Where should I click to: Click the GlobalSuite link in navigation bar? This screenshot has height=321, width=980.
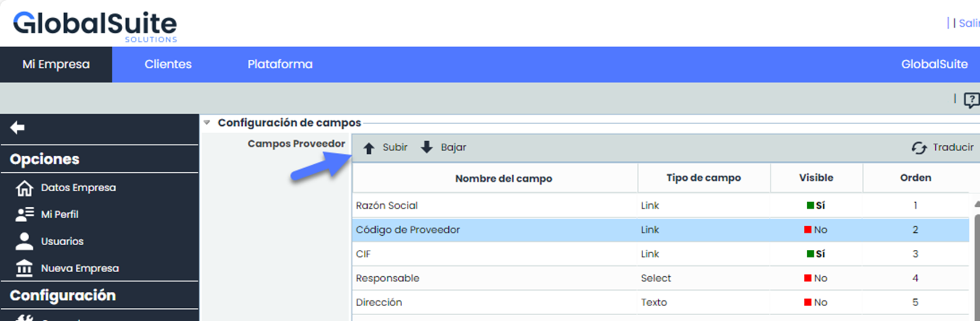(934, 64)
